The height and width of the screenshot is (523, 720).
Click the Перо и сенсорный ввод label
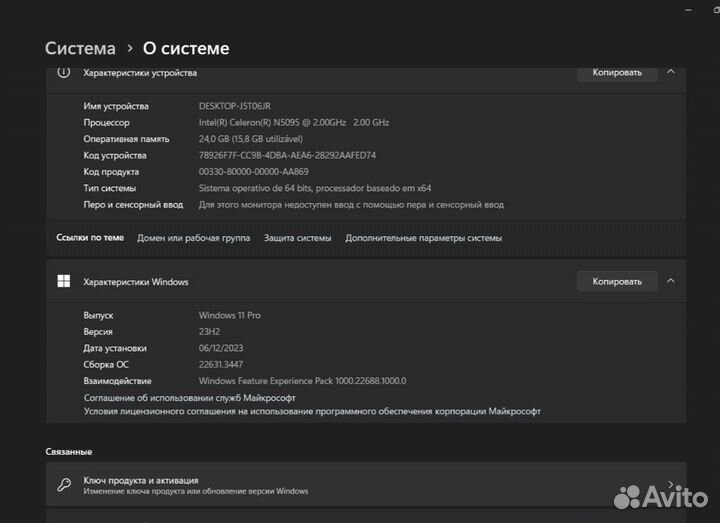pos(133,205)
